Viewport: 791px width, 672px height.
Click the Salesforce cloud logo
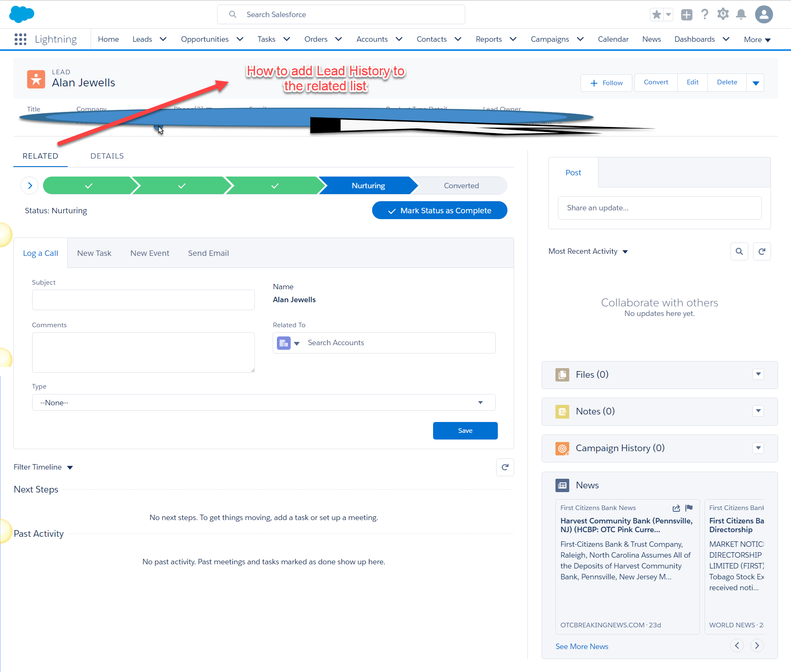point(22,14)
